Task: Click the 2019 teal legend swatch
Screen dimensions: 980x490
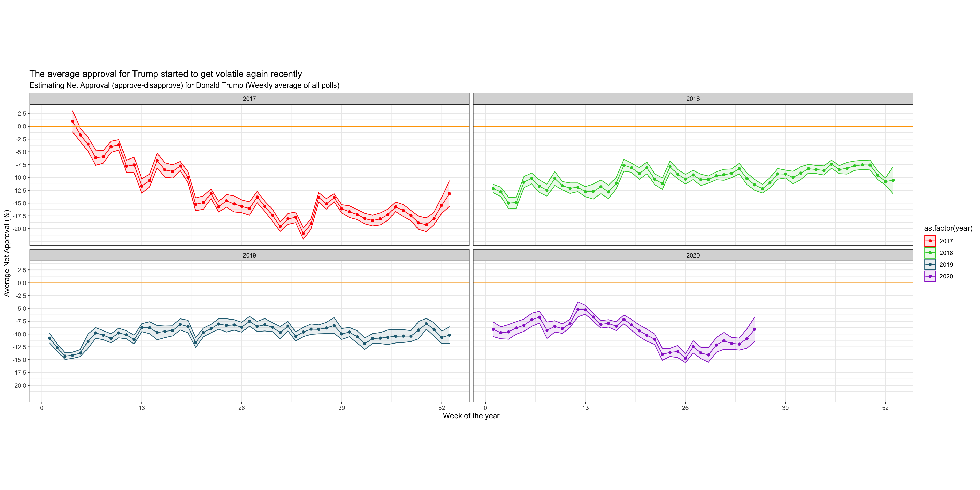Action: [x=930, y=264]
